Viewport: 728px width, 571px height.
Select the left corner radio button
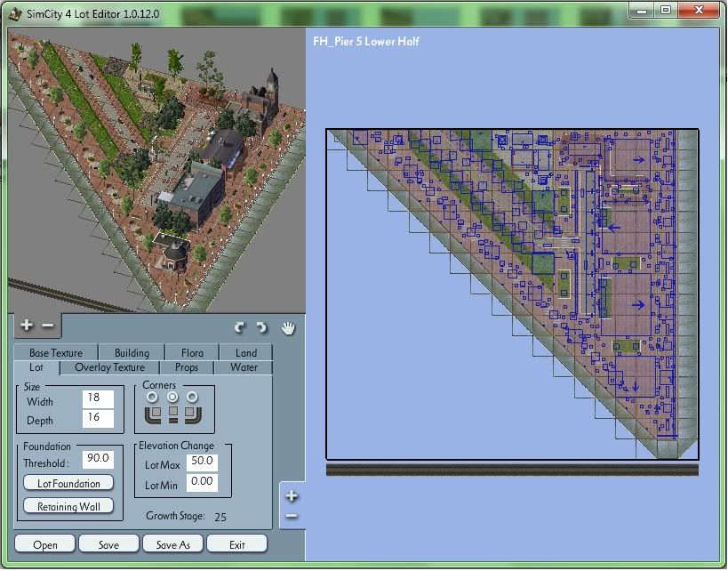(152, 398)
